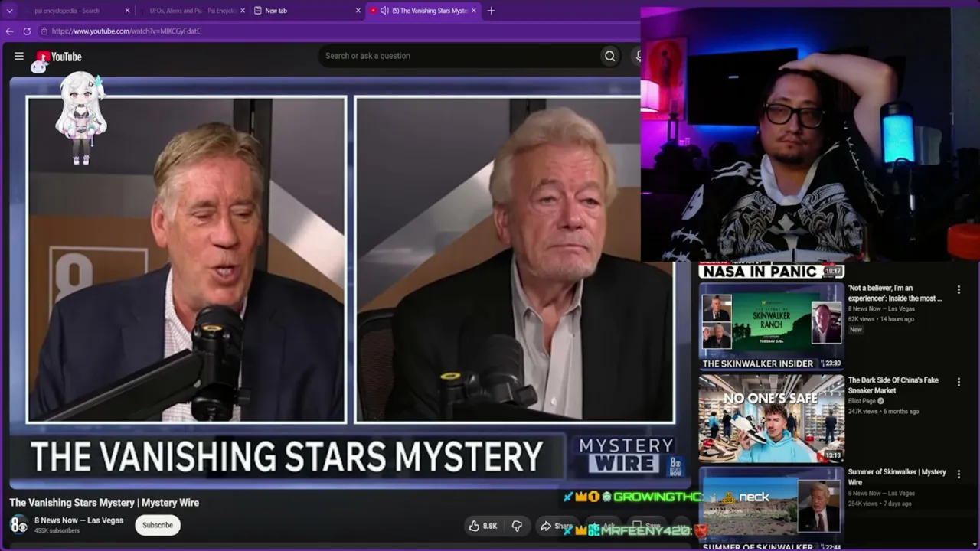Switch to the 'New tab' tab
Viewport: 980px width, 551px height.
[x=306, y=11]
